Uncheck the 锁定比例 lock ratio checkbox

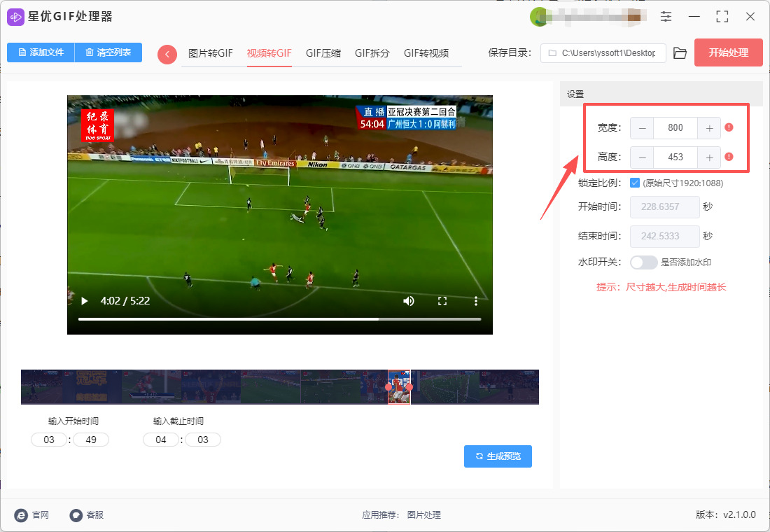(634, 183)
